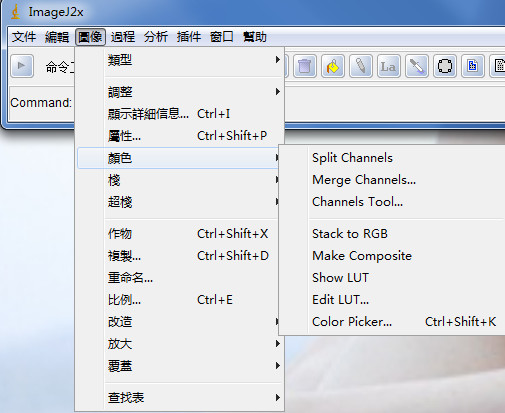Close the open 圖像 menu
This screenshot has width=505, height=413.
[90, 37]
